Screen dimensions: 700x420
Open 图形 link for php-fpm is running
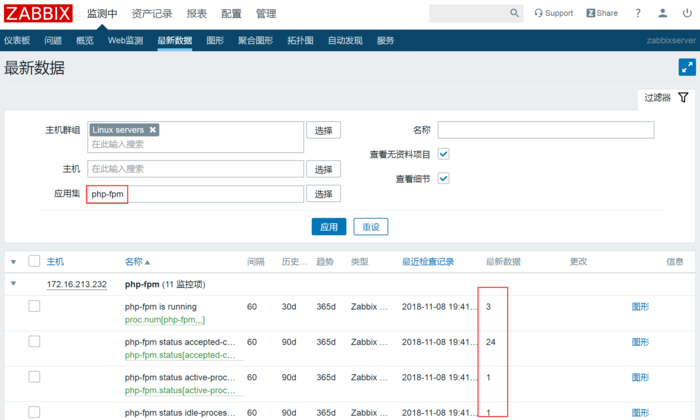(640, 307)
